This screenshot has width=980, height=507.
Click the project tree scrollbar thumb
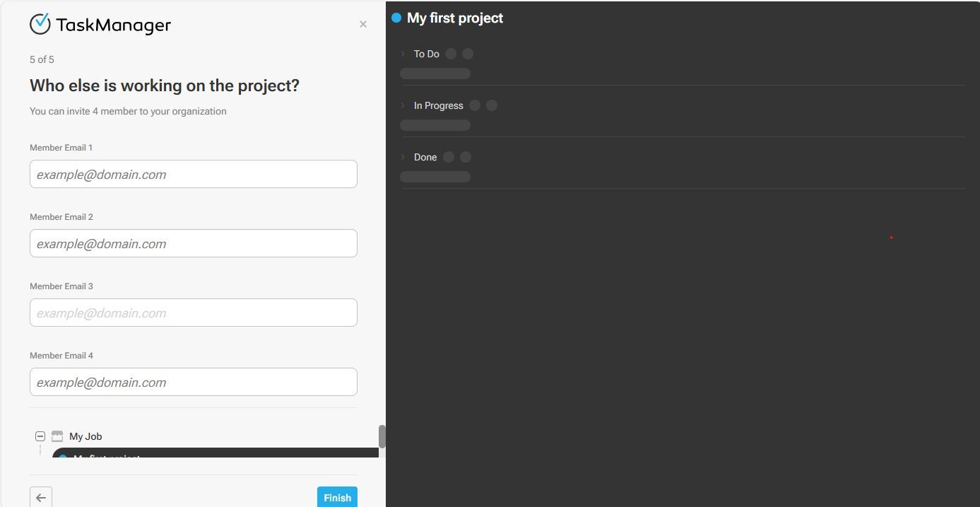[382, 436]
